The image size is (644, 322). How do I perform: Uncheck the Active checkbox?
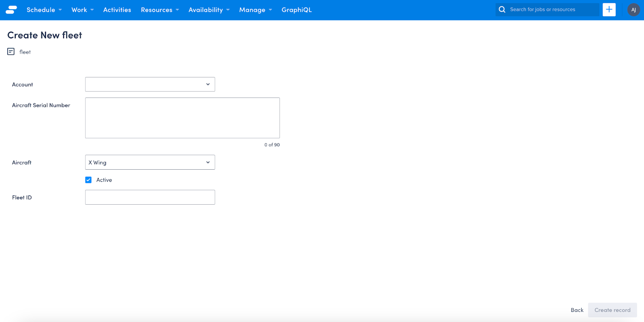click(x=89, y=180)
